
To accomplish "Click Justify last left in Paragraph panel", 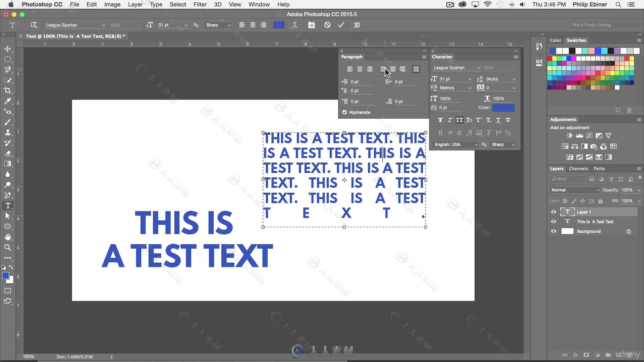I will [383, 69].
